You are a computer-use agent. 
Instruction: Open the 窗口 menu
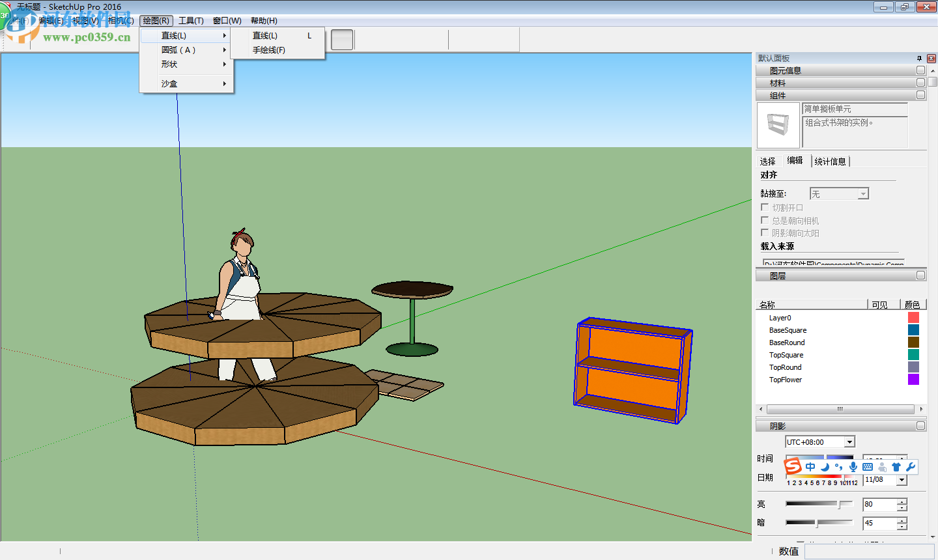pyautogui.click(x=226, y=20)
